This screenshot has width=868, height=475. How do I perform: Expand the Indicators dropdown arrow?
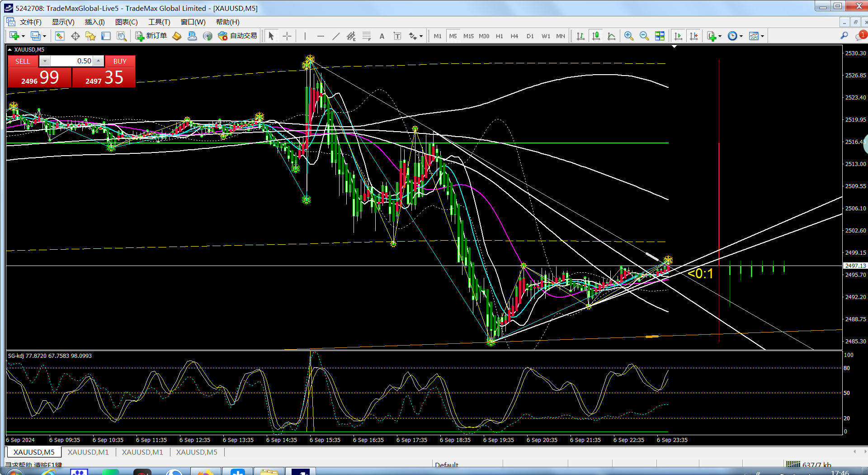[720, 36]
